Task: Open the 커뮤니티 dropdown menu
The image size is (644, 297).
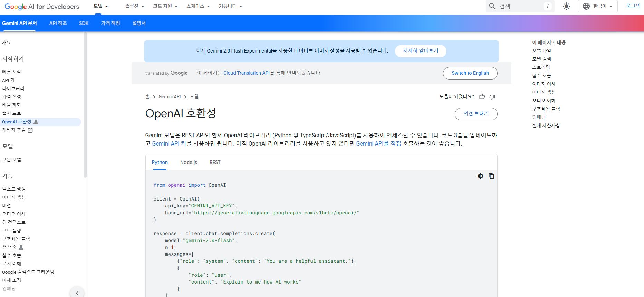Action: click(x=230, y=6)
